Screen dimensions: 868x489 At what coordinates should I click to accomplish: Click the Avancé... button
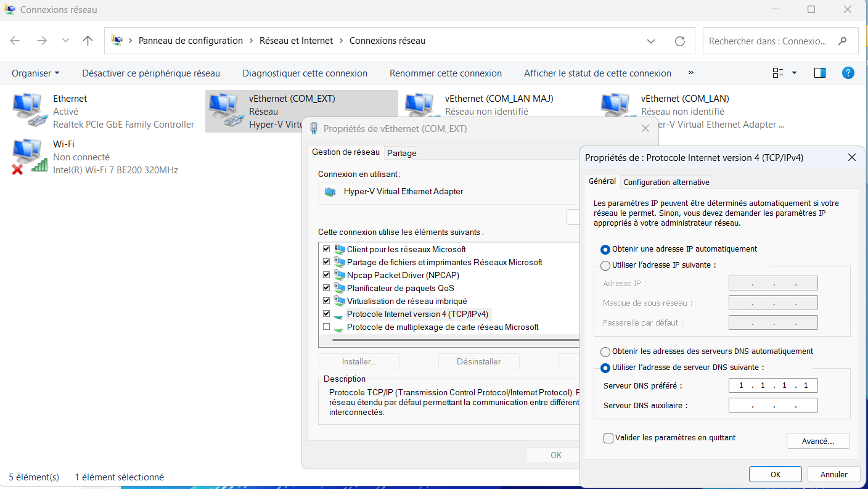[817, 441]
